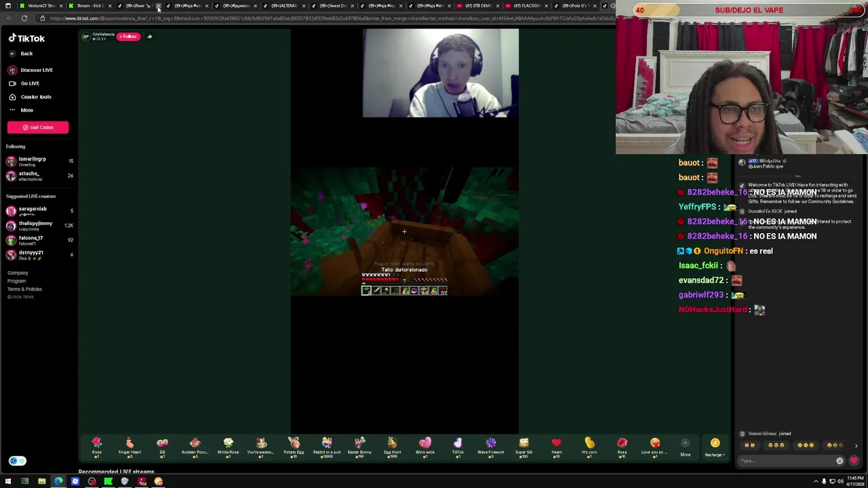
Task: Send the Super GG gift
Action: [x=524, y=447]
